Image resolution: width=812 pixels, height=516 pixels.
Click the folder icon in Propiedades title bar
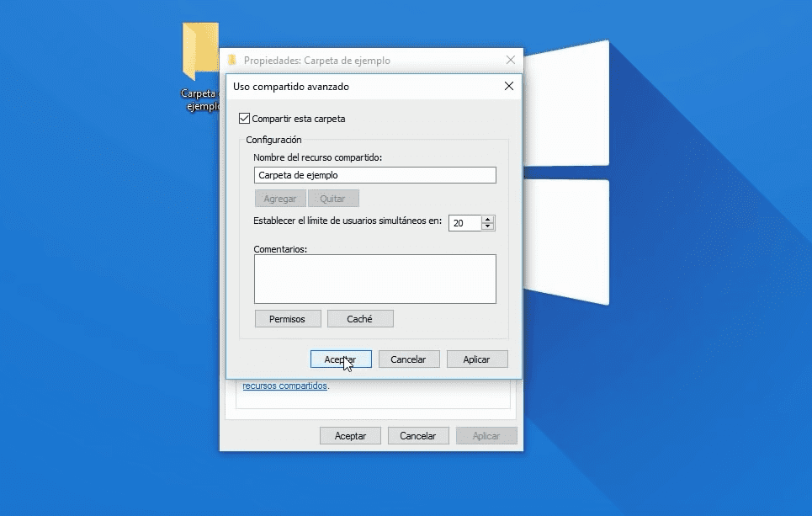click(232, 61)
